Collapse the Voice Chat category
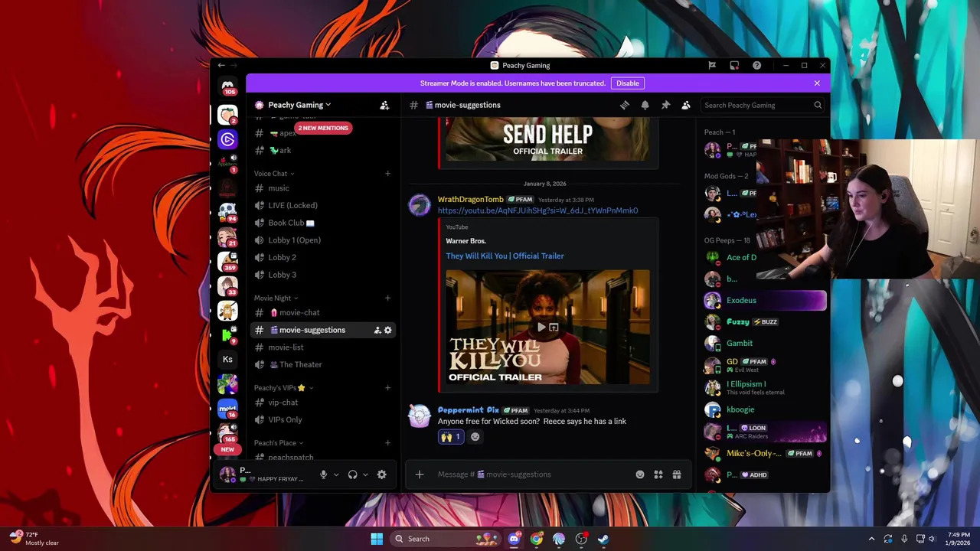This screenshot has width=980, height=551. click(x=274, y=174)
